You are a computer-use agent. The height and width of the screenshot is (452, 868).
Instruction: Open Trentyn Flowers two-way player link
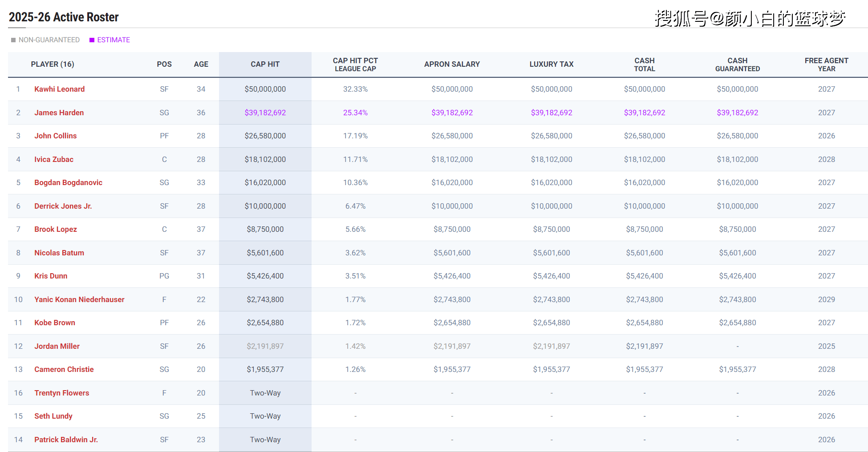(x=61, y=393)
